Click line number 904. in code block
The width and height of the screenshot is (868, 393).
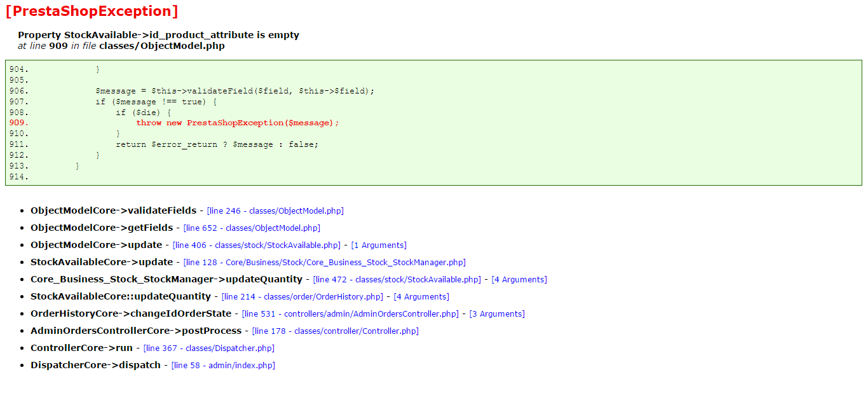click(x=19, y=69)
